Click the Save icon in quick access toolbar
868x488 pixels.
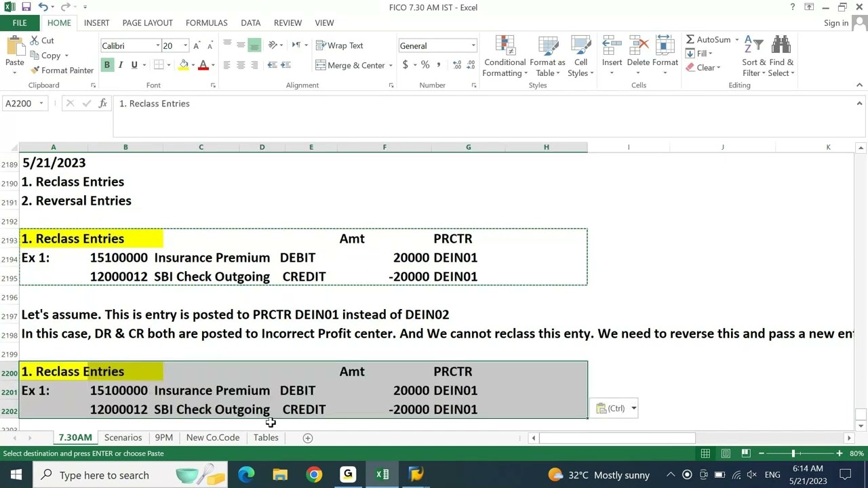[x=26, y=7]
